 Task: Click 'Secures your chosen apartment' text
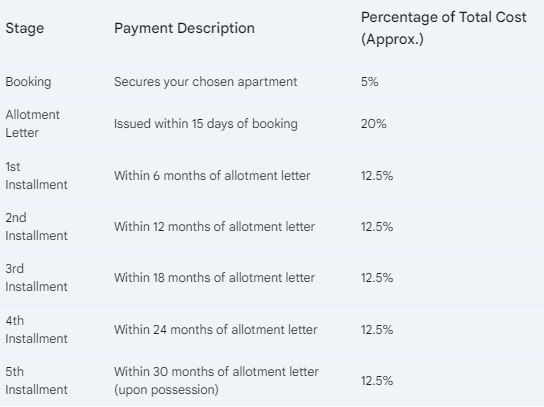(x=205, y=82)
